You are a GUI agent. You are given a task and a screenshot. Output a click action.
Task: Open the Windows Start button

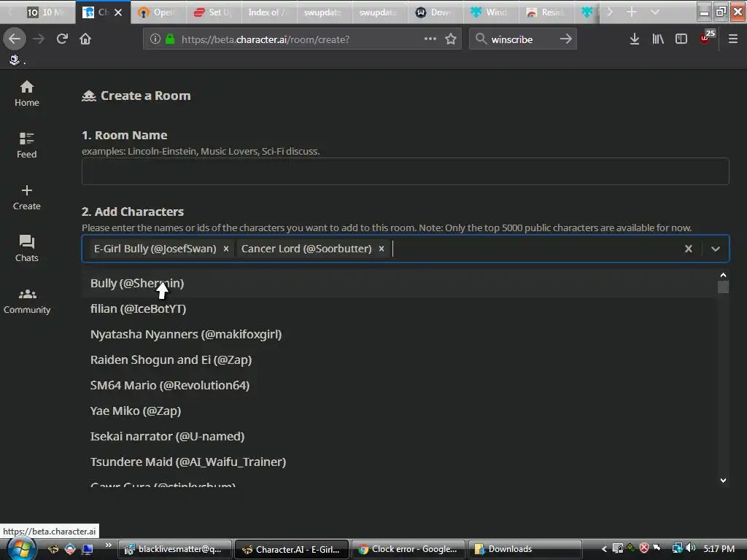tap(20, 550)
